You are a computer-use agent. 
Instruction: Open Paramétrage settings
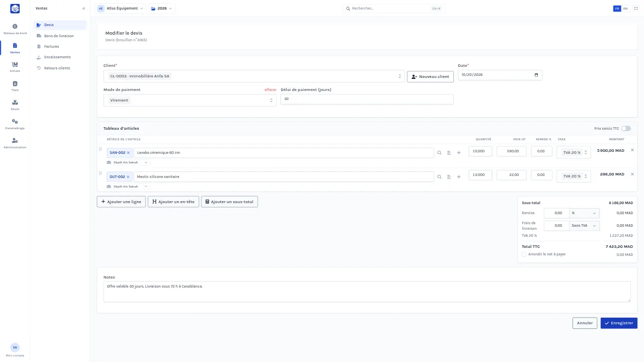pyautogui.click(x=15, y=124)
